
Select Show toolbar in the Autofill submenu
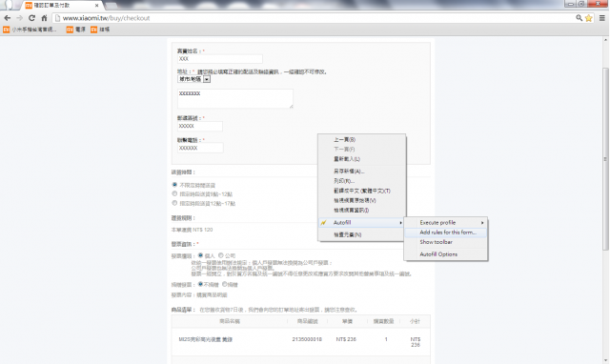tap(446, 242)
